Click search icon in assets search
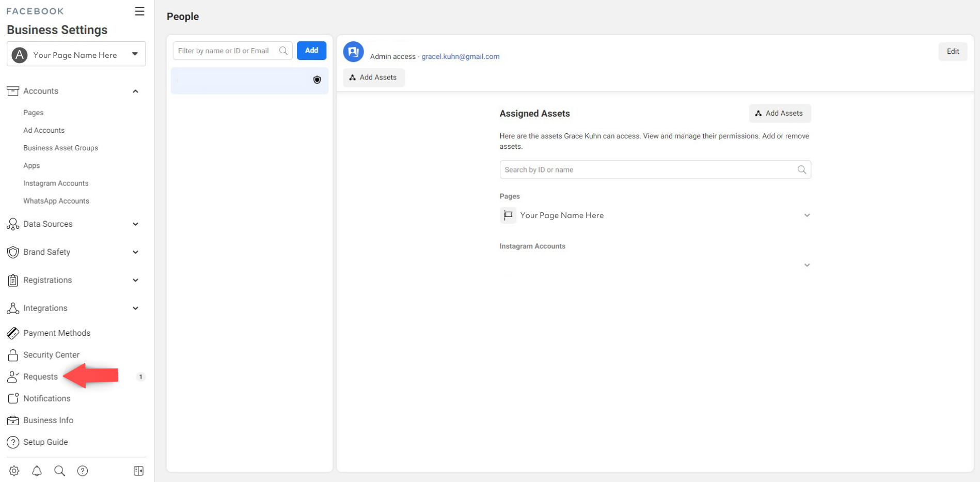The image size is (980, 482). (801, 169)
